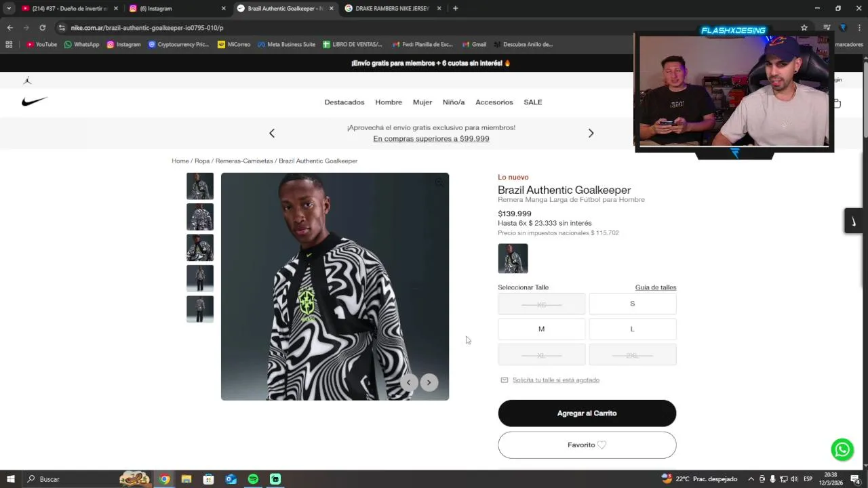Screen dimensions: 868x488
Task: Open Microsoft Store from the taskbar
Action: tap(208, 479)
